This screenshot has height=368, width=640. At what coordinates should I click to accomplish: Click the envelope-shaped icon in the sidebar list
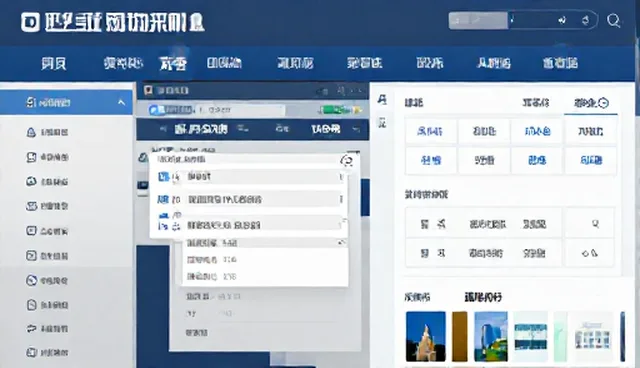coord(31,206)
